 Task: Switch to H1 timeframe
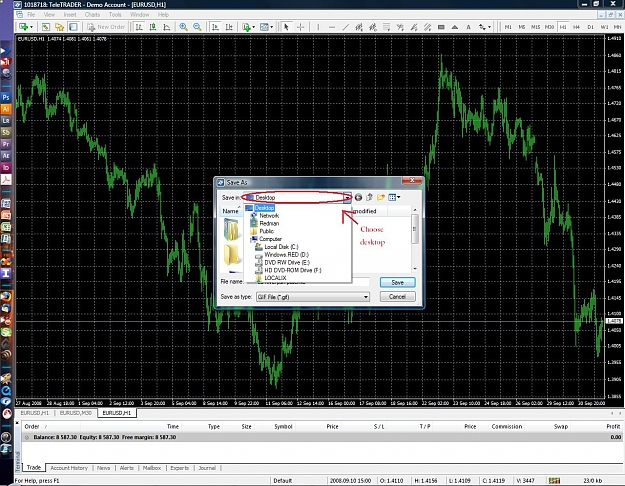tap(563, 27)
